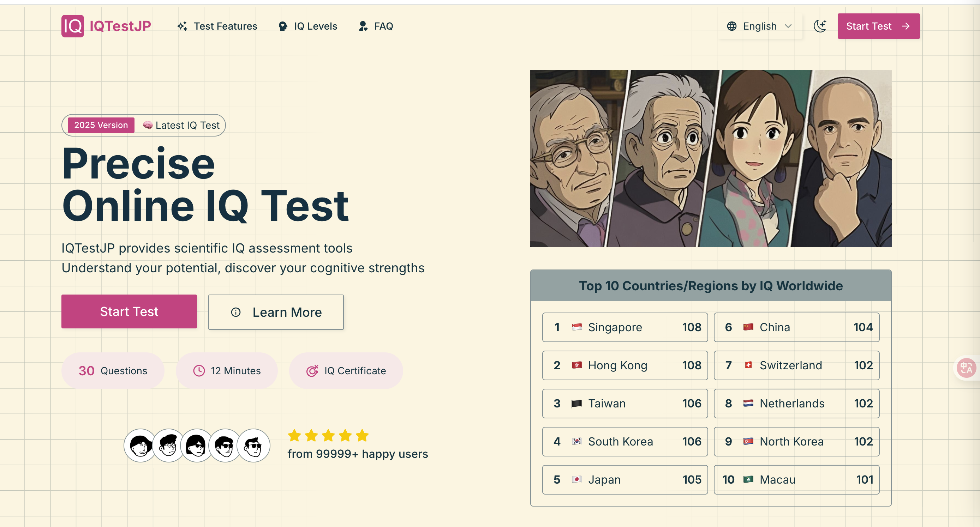Click the Macau score 101
This screenshot has height=527, width=980.
[865, 479]
